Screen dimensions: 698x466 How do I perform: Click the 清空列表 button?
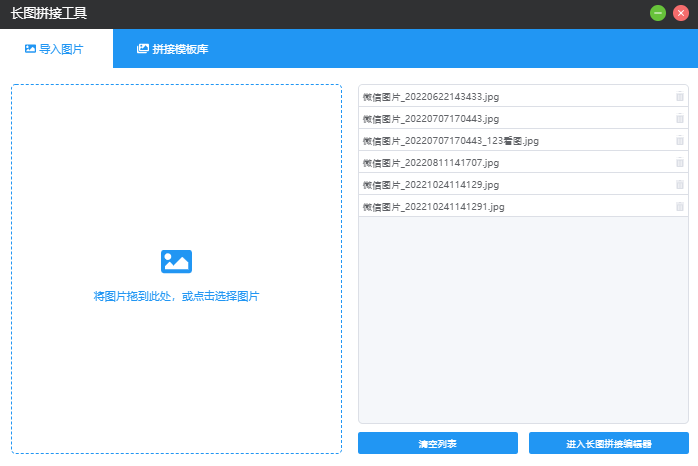pos(438,443)
